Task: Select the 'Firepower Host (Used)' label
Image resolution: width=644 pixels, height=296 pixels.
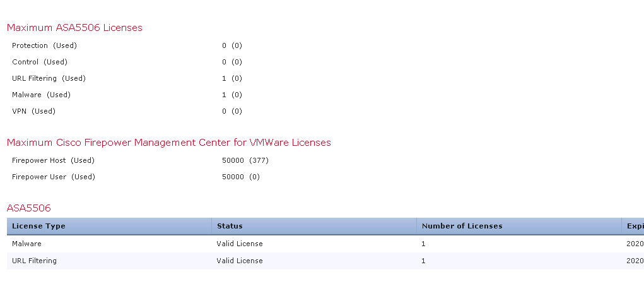Action: [x=54, y=160]
